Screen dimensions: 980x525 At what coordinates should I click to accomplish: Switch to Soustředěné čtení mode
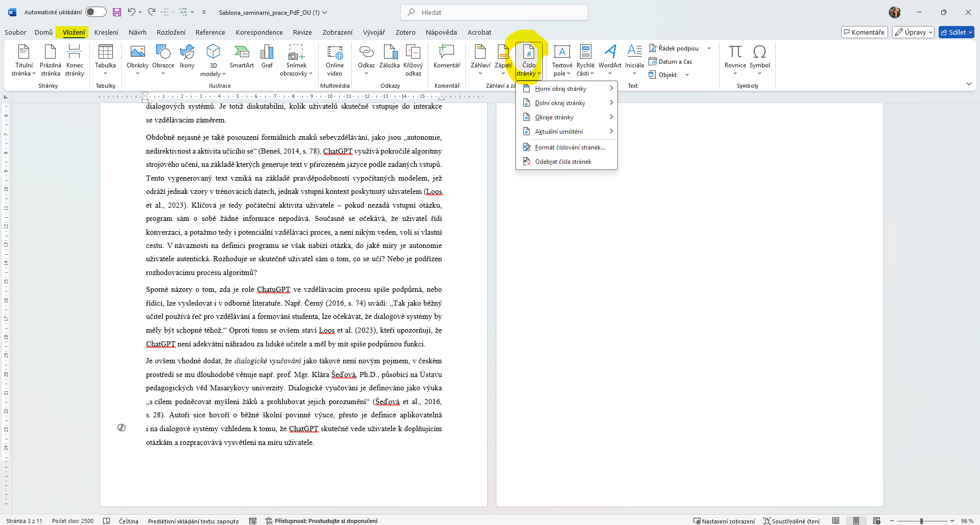point(791,521)
